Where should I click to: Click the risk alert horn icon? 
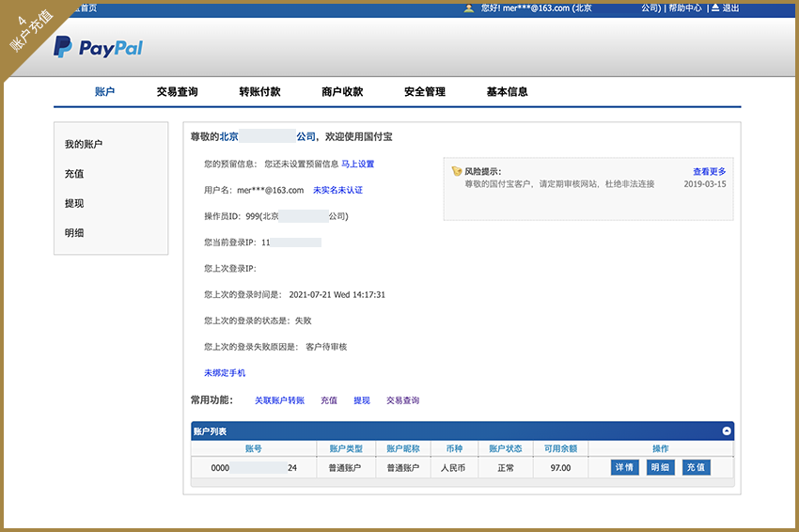click(x=457, y=171)
